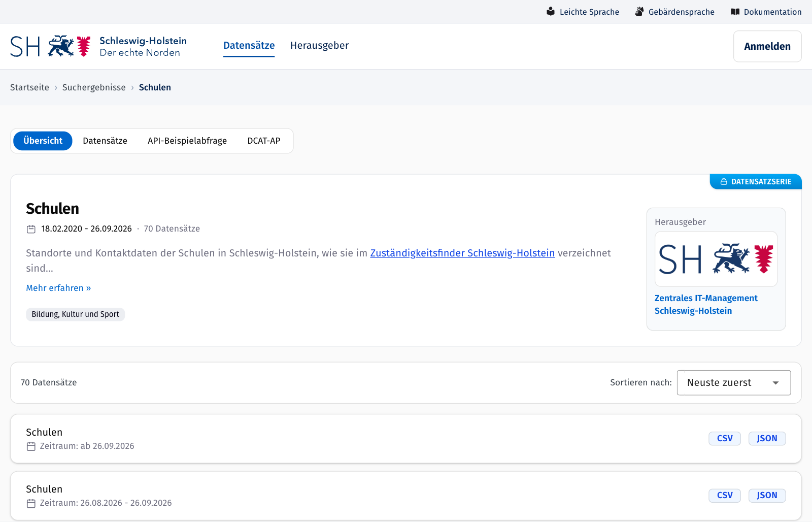Click the Leichte Sprache link text
This screenshot has width=812, height=522.
pos(589,12)
